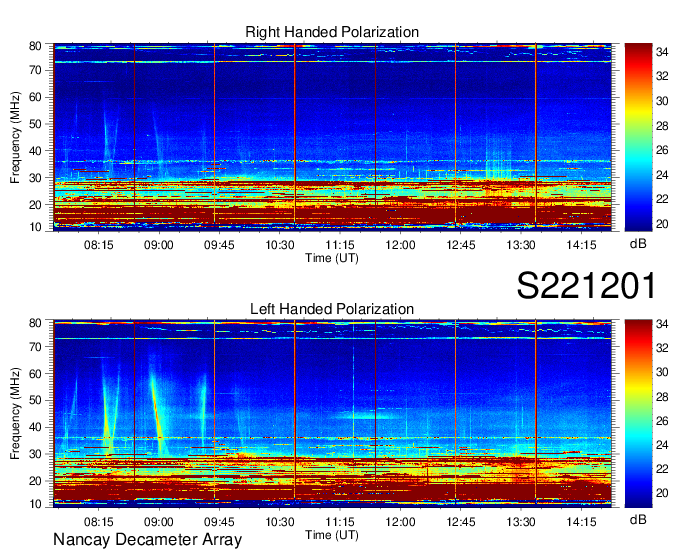Click Frequency (MHz) axis label of Left Handed plot

click(x=15, y=414)
